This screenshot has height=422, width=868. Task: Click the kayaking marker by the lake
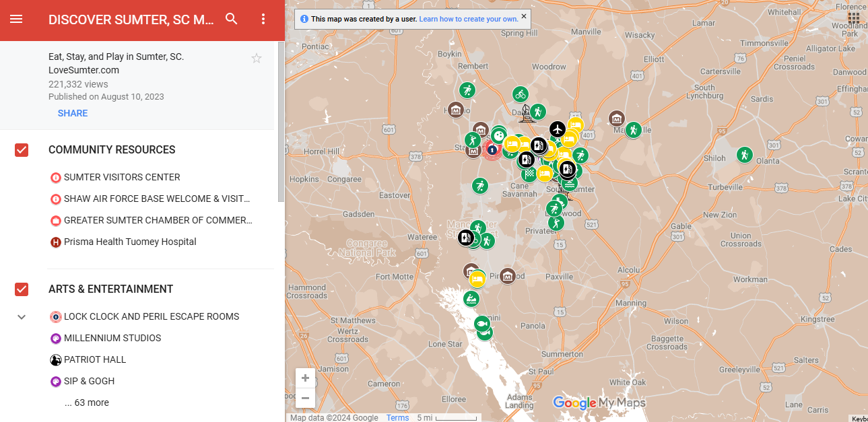point(471,298)
